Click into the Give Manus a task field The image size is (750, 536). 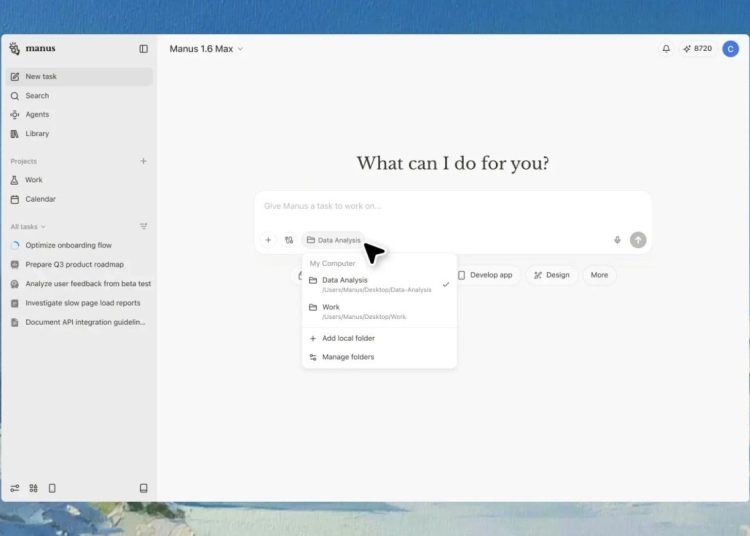pyautogui.click(x=450, y=206)
